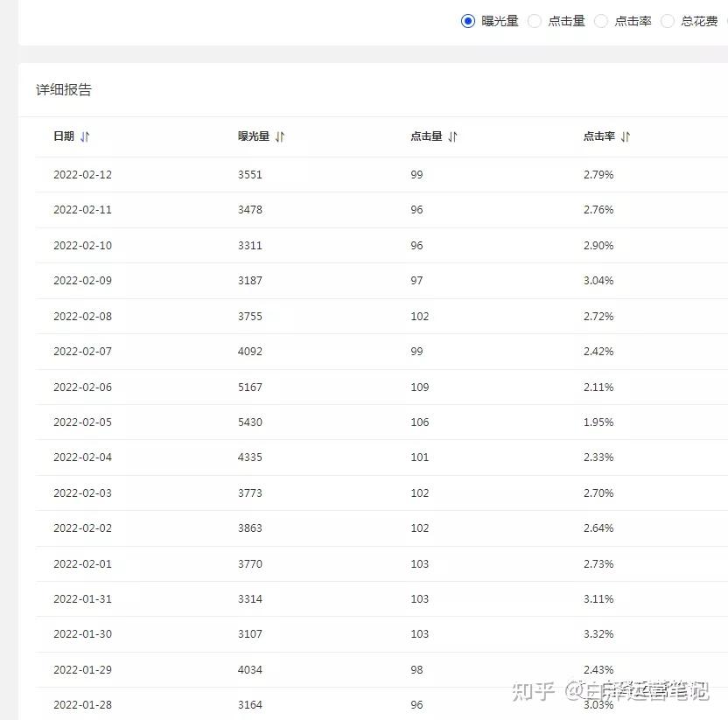Select the 点击率 radio button
728x720 pixels.
[x=601, y=21]
